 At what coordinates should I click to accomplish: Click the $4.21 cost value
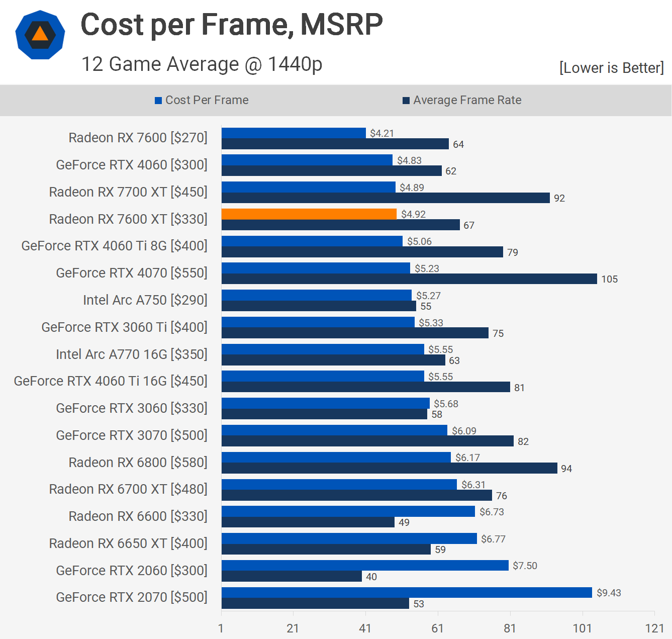tap(382, 133)
